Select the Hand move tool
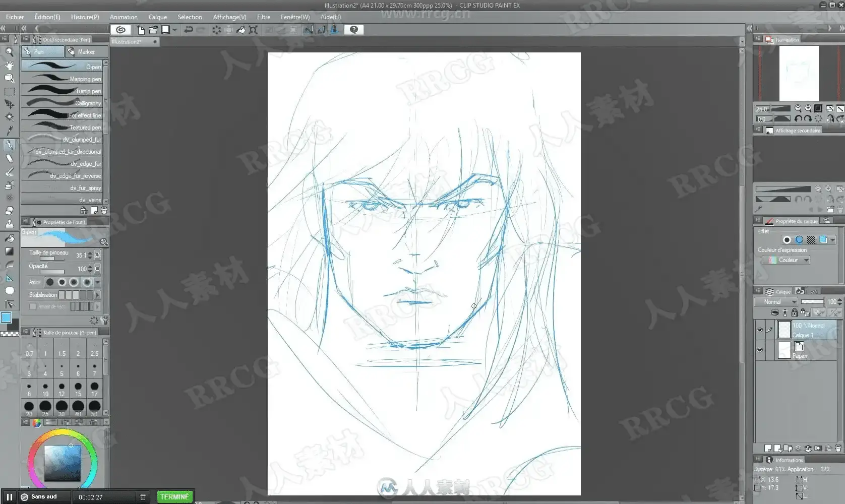The image size is (845, 504). pyautogui.click(x=9, y=65)
